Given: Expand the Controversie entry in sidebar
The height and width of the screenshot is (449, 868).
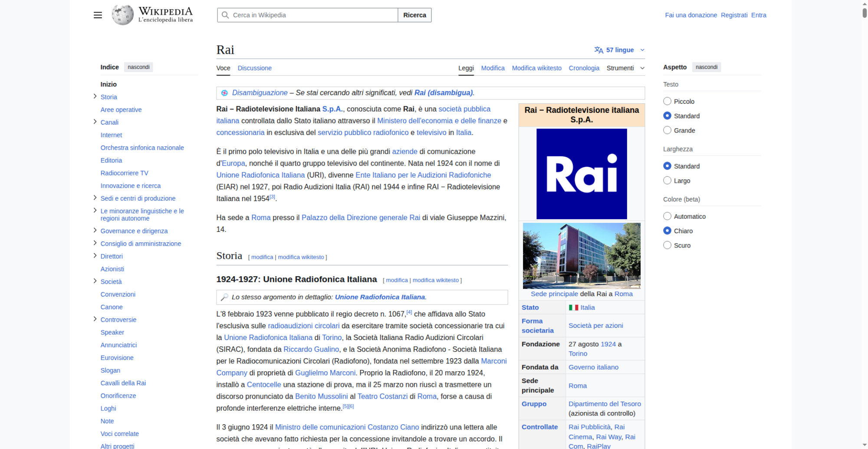Looking at the screenshot, I should click(95, 319).
